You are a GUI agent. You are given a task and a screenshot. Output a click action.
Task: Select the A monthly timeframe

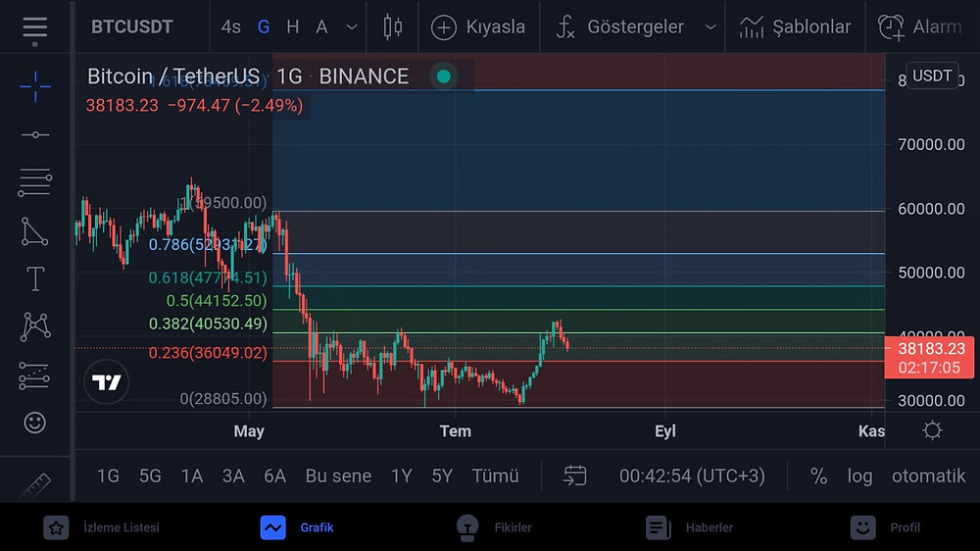[x=321, y=26]
